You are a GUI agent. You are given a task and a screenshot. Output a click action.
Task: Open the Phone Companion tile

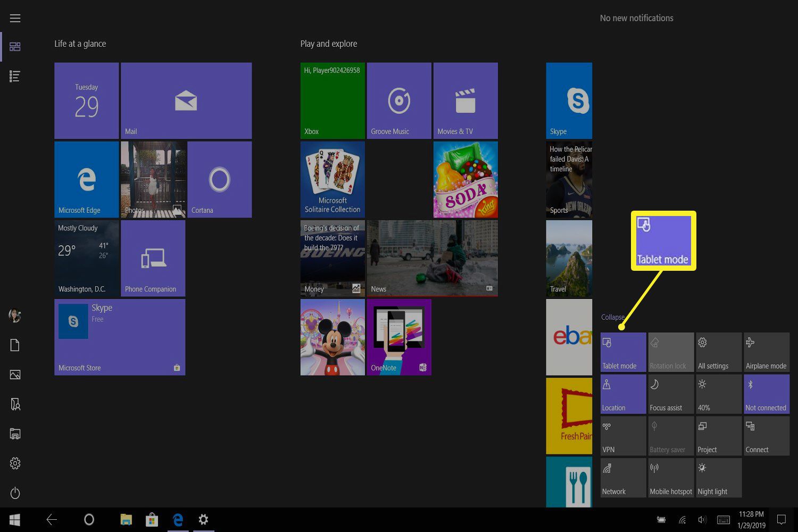153,258
